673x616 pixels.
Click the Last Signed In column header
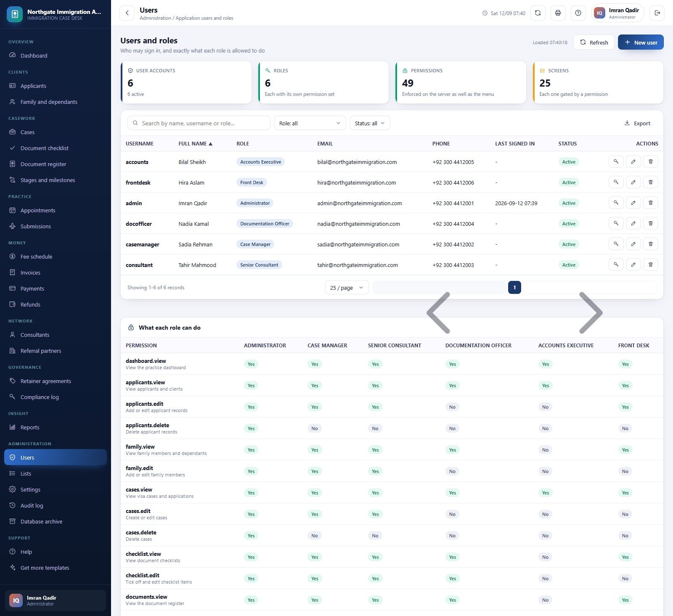pos(515,144)
